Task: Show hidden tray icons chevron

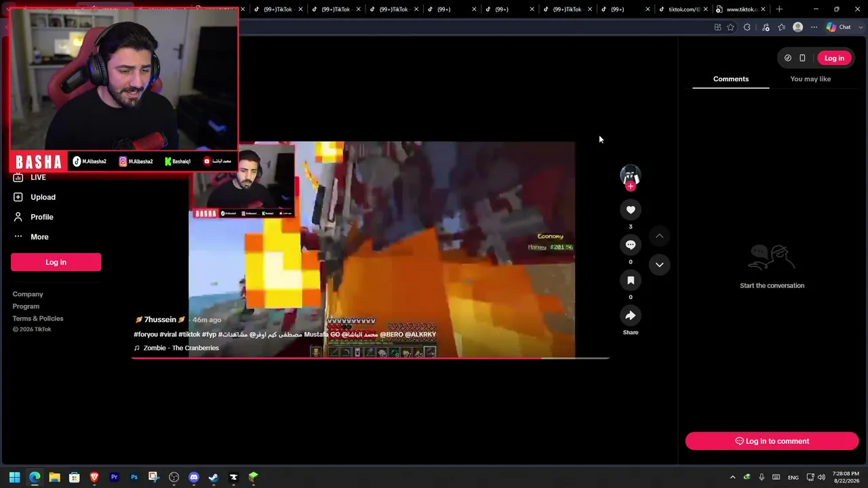Action: pos(732,478)
